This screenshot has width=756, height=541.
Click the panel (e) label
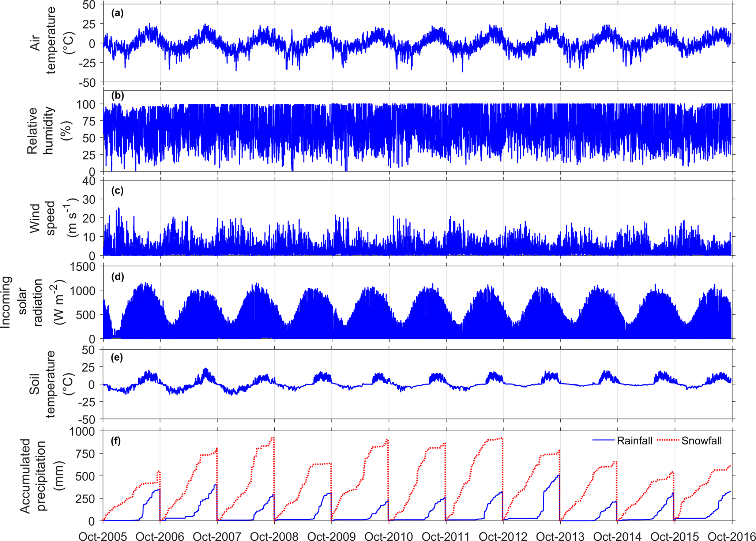[117, 357]
